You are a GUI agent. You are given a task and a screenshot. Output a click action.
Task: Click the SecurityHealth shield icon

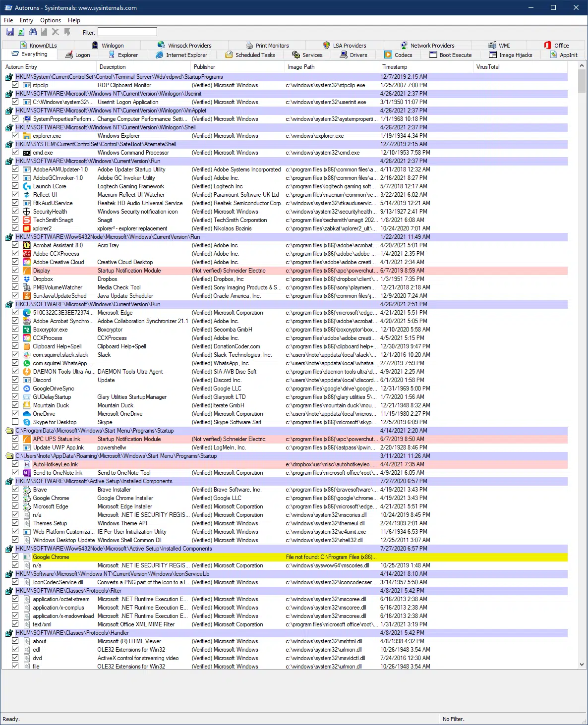coord(27,212)
